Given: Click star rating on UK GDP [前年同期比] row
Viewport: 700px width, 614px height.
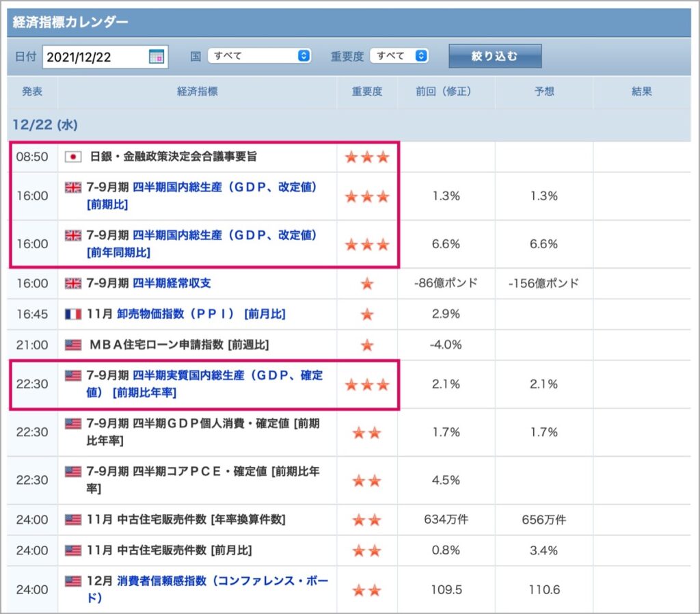Looking at the screenshot, I should [x=367, y=244].
